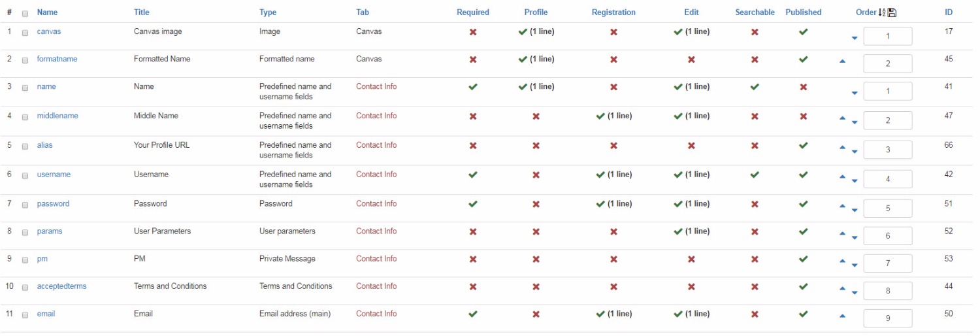Click order input box for username row

tap(888, 179)
